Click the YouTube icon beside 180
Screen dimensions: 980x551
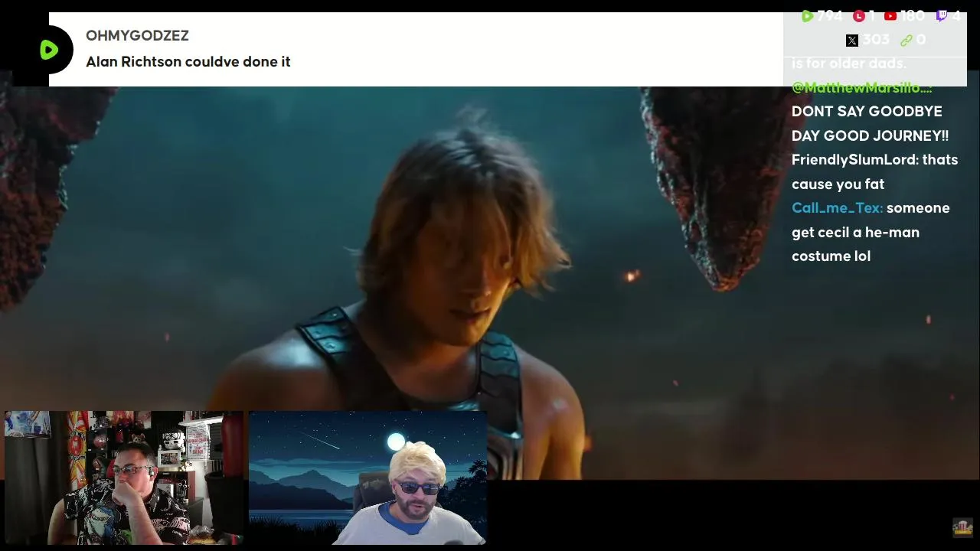pos(890,16)
